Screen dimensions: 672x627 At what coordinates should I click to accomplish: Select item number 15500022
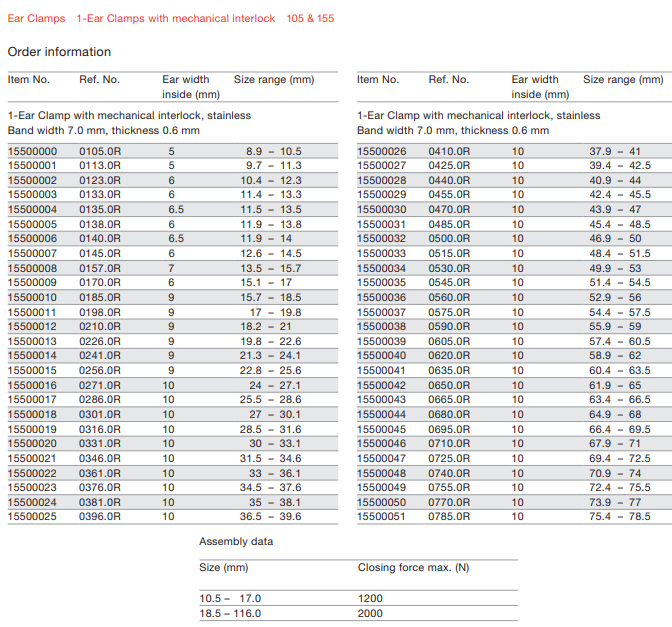click(32, 473)
